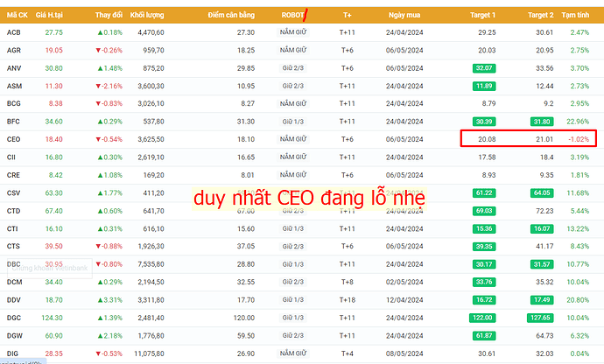Open the ACB stock code
604x364 pixels.
pyautogui.click(x=13, y=32)
